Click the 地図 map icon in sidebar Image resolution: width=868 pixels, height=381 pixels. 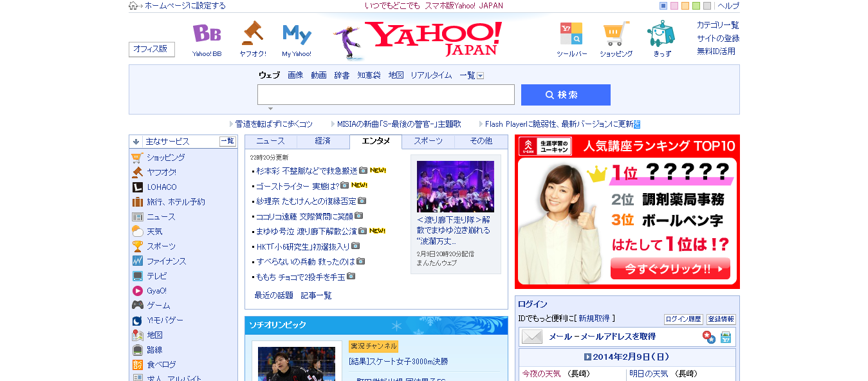pos(137,335)
